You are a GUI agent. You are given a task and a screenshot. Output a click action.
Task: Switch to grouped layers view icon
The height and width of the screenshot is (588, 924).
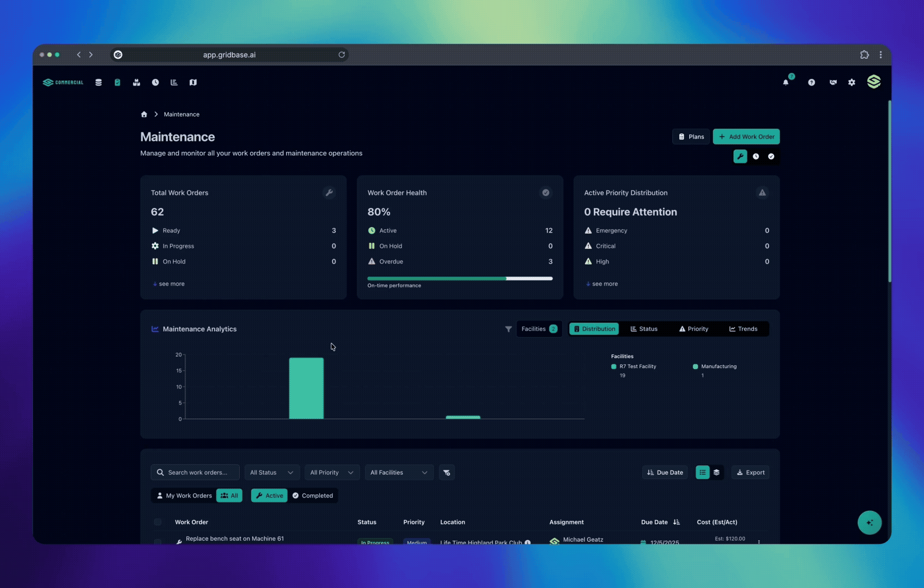pos(716,473)
